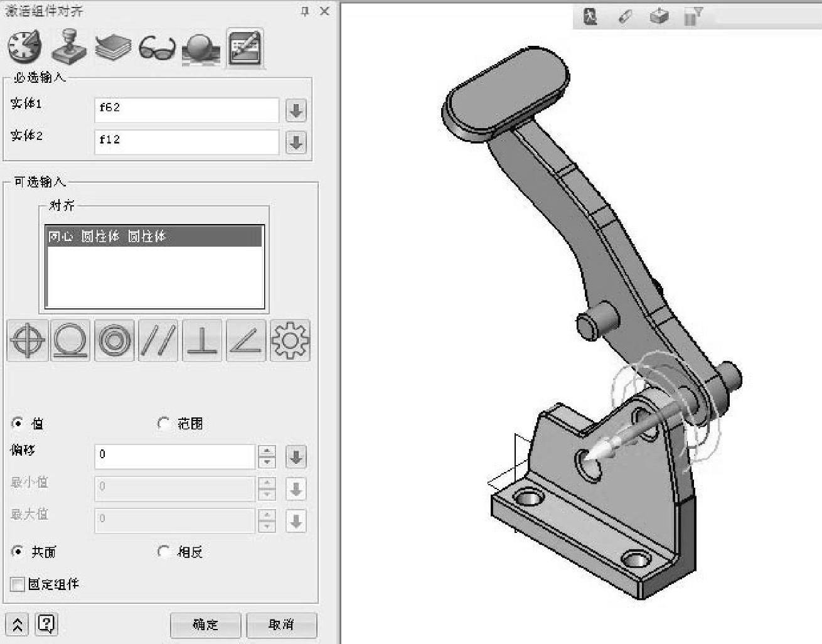Select the 范围 radio button
The width and height of the screenshot is (822, 644).
pos(163,423)
